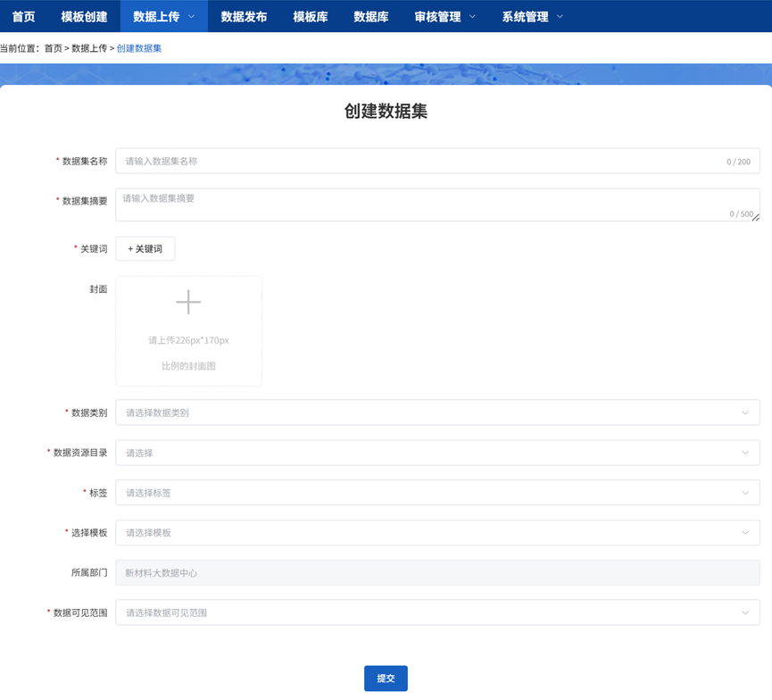Image resolution: width=772 pixels, height=700 pixels.
Task: Click the +关键词 button to add a keyword
Action: [144, 248]
